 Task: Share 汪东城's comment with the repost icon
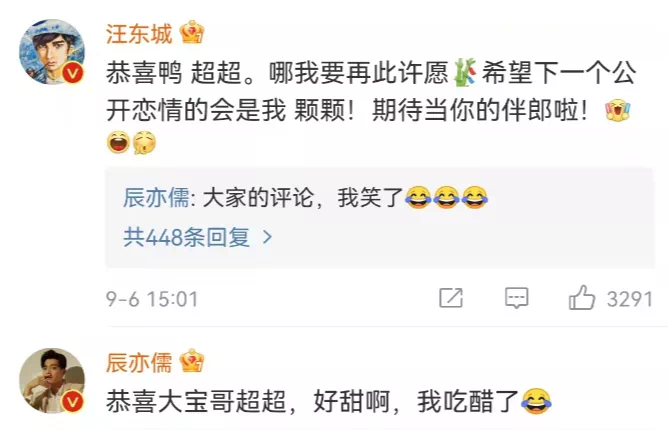tap(451, 298)
